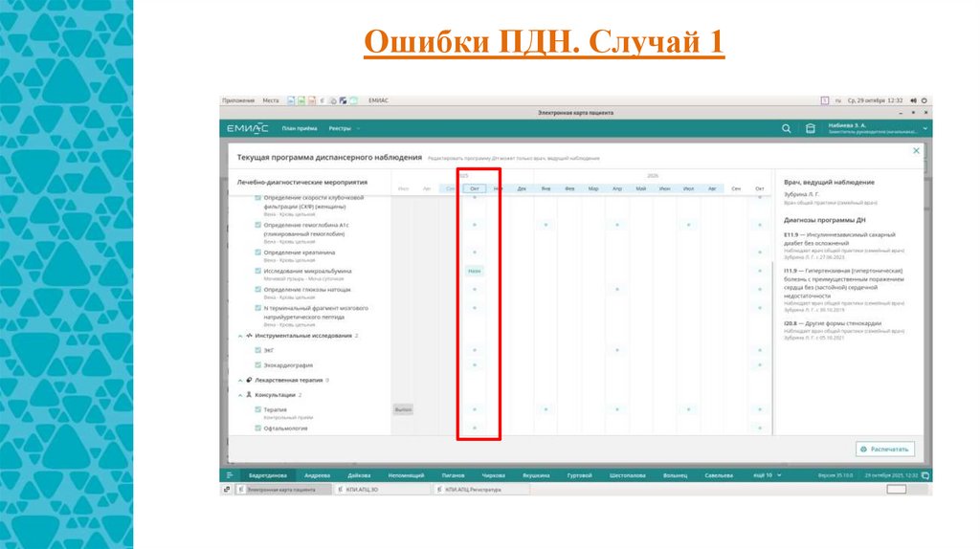Toggle the N терминальный фрагмент checkbox

coord(258,308)
